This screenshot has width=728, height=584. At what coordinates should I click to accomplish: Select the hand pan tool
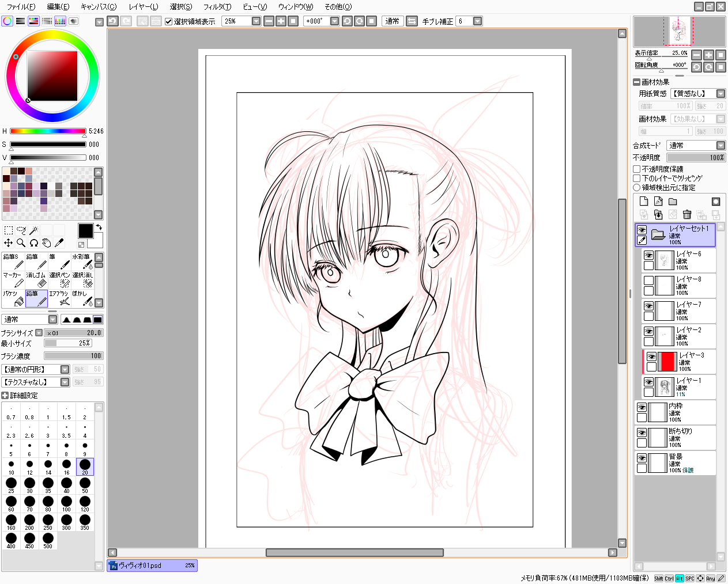click(x=47, y=243)
